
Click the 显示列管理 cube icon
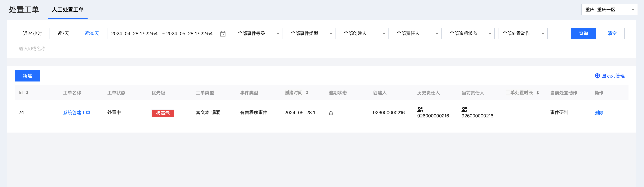click(x=597, y=76)
